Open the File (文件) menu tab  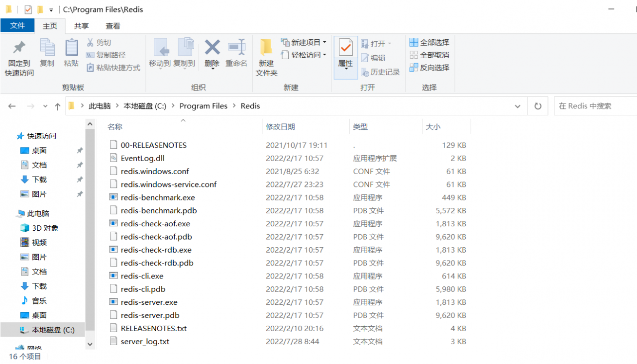[17, 26]
